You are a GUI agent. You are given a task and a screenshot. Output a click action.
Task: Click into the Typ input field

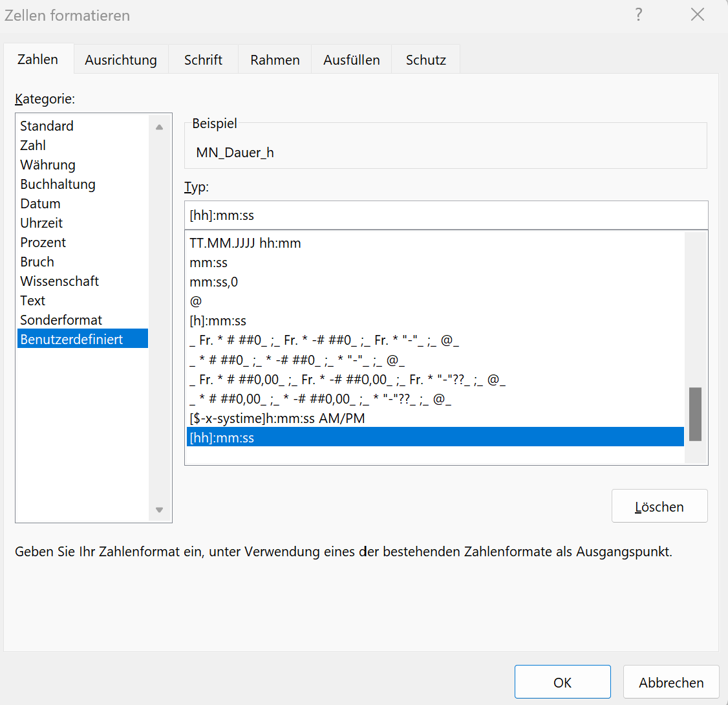[445, 215]
